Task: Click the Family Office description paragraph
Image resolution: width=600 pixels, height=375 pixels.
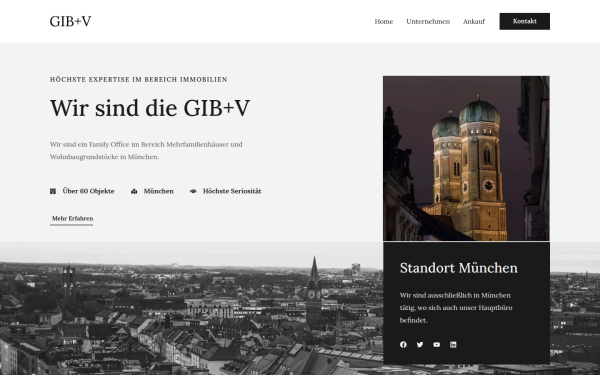Action: pos(146,150)
